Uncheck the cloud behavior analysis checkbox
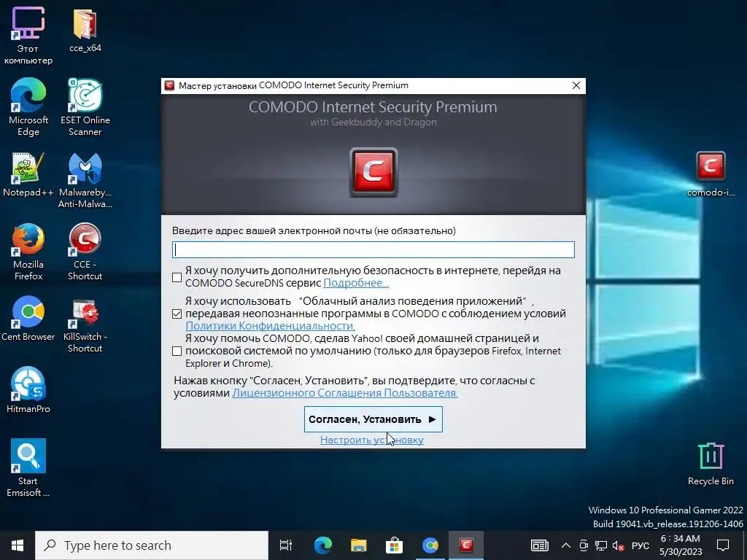The height and width of the screenshot is (560, 747). (177, 314)
